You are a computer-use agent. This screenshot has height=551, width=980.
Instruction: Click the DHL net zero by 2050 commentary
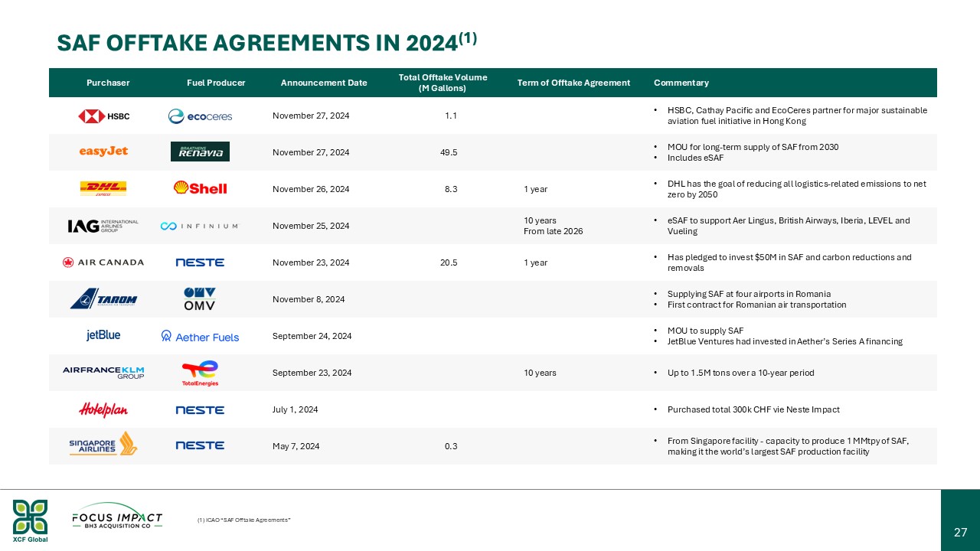pos(797,189)
